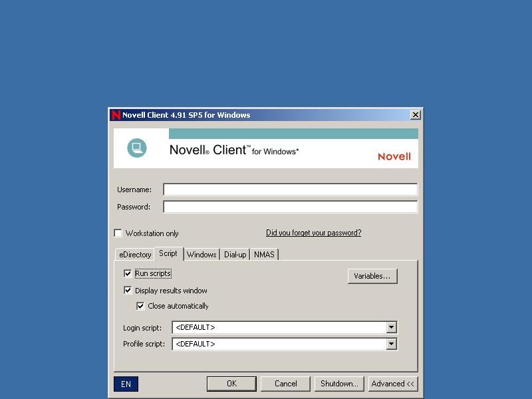The image size is (532, 399).
Task: Toggle the Close automatically checkbox
Action: click(140, 306)
